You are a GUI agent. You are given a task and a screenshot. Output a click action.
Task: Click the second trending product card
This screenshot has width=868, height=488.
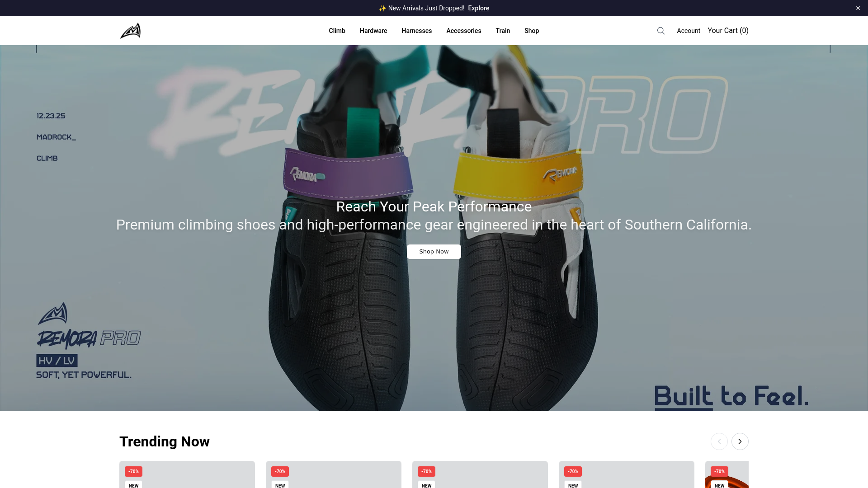click(x=334, y=474)
